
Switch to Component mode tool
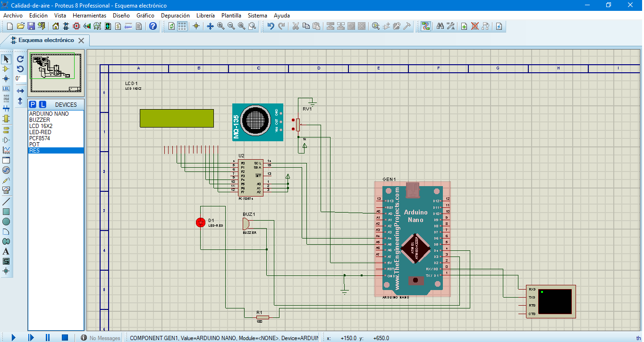6,69
